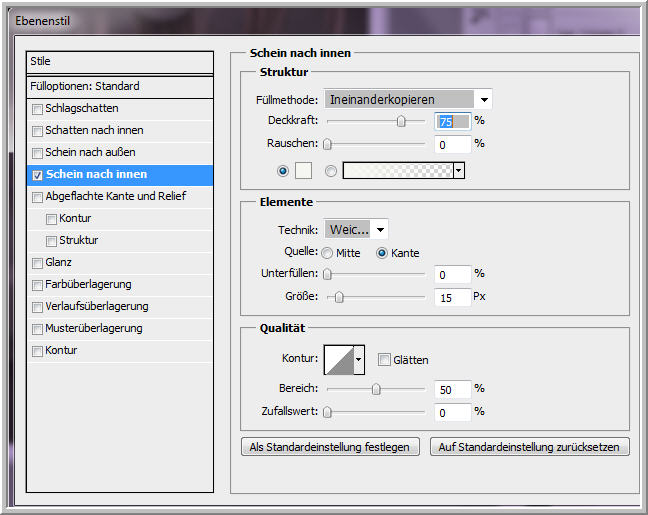Click the Unterfüllen slider handle

point(327,274)
